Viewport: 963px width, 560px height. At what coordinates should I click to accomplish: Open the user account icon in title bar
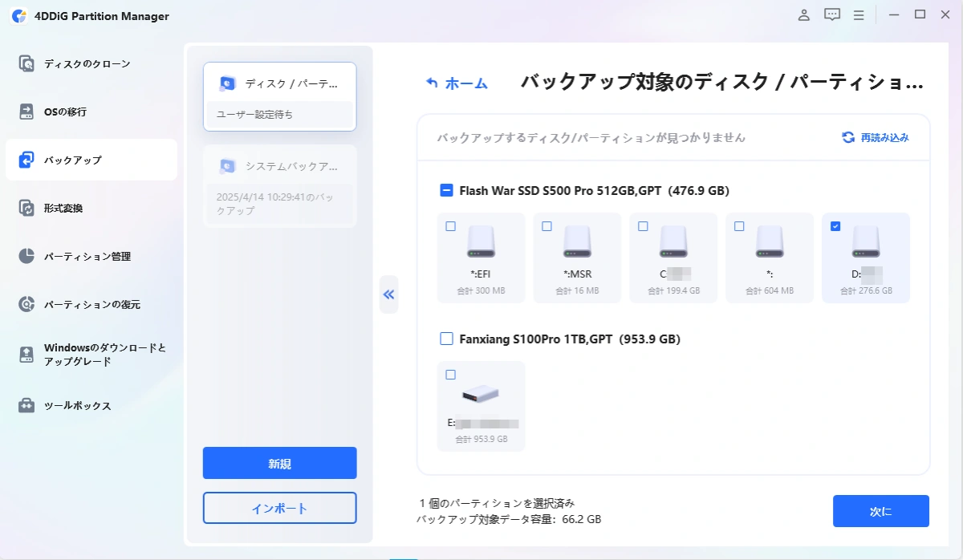click(x=803, y=14)
